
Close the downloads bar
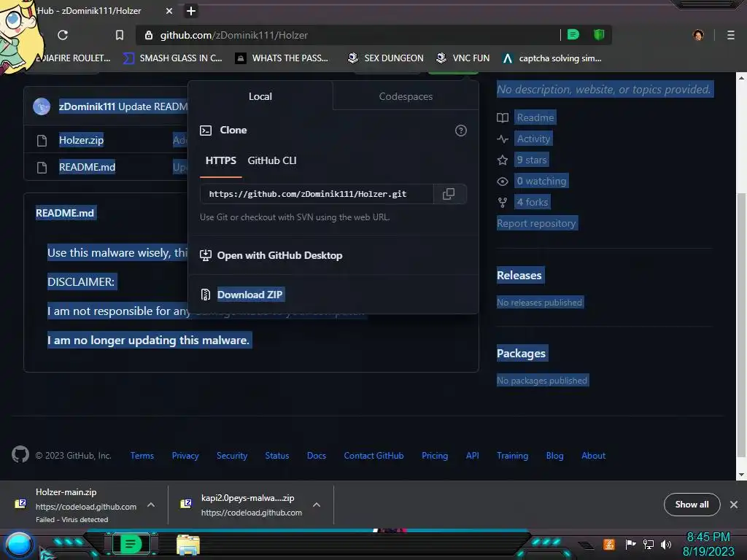point(734,505)
